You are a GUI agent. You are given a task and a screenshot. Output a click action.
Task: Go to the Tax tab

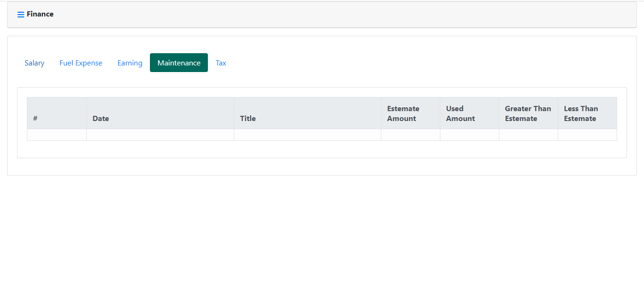[221, 63]
